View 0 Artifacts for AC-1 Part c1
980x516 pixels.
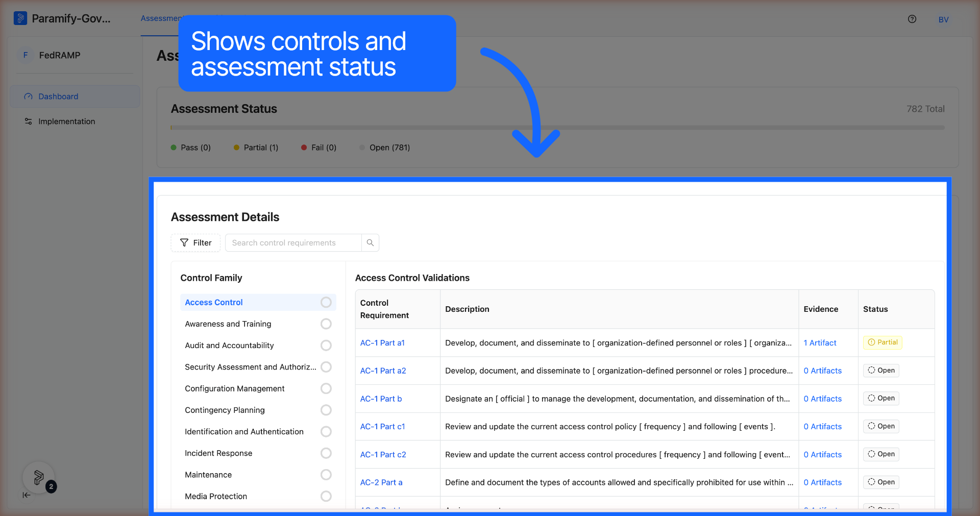[822, 427]
